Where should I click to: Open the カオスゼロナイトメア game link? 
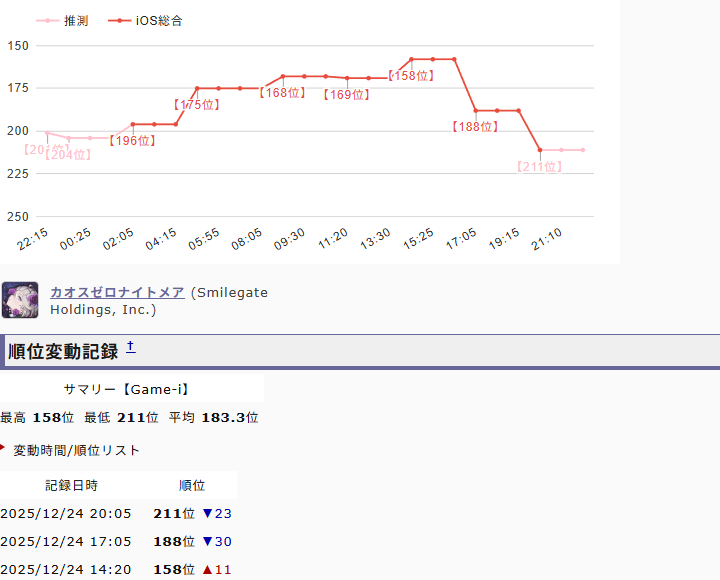[118, 292]
